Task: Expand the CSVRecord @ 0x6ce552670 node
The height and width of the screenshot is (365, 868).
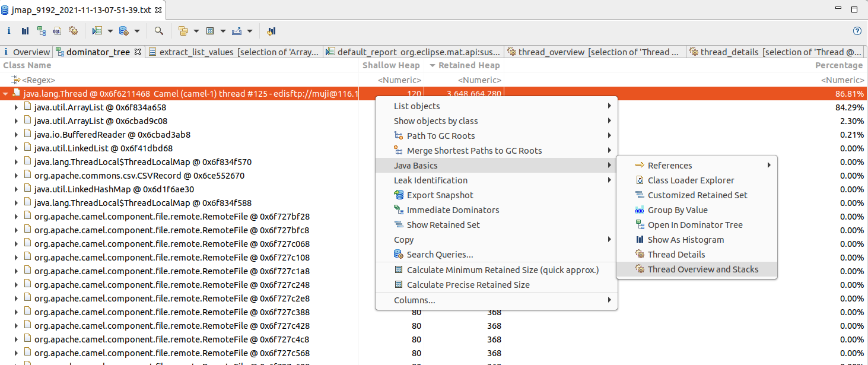Action: [17, 176]
